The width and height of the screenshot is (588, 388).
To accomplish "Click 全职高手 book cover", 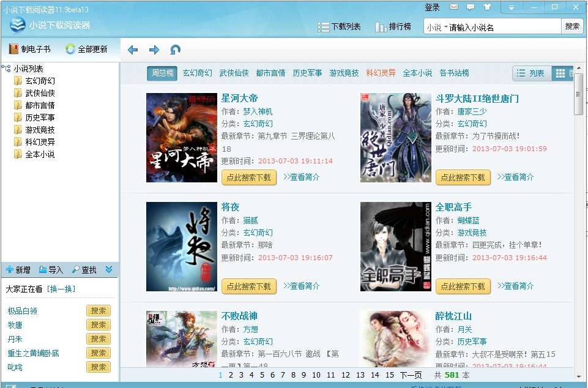I will 396,247.
